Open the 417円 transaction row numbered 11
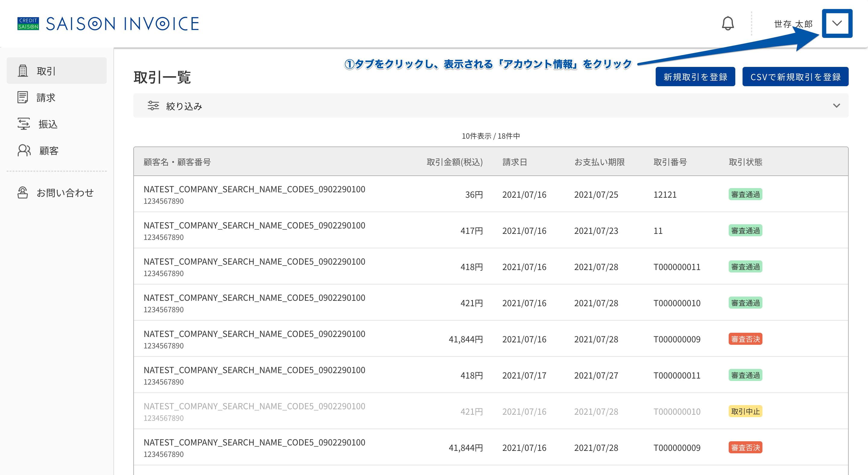 pos(491,230)
